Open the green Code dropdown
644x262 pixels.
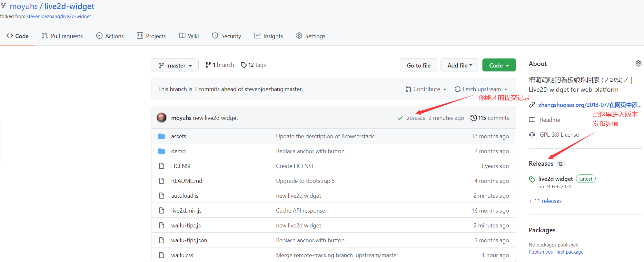click(499, 65)
